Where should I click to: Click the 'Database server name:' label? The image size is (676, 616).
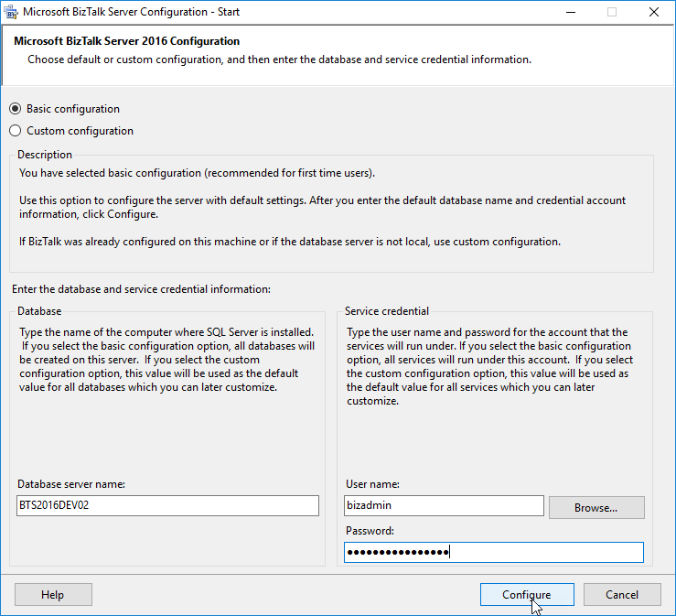pyautogui.click(x=71, y=484)
